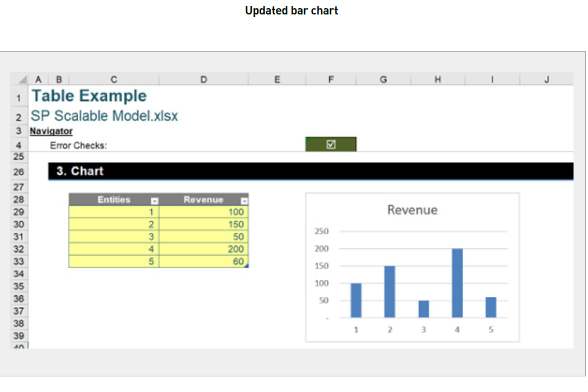Select the Revenue chart title
Screen dimensions: 588x392
412,210
